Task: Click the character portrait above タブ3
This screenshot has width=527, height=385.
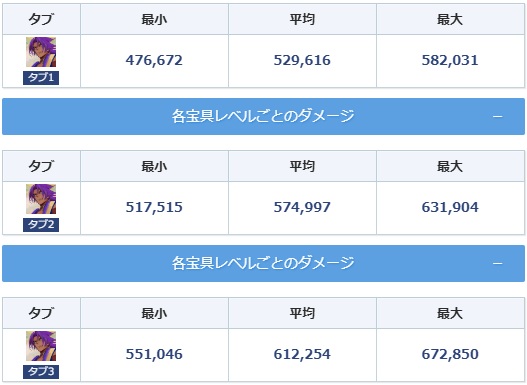Action: (41, 346)
